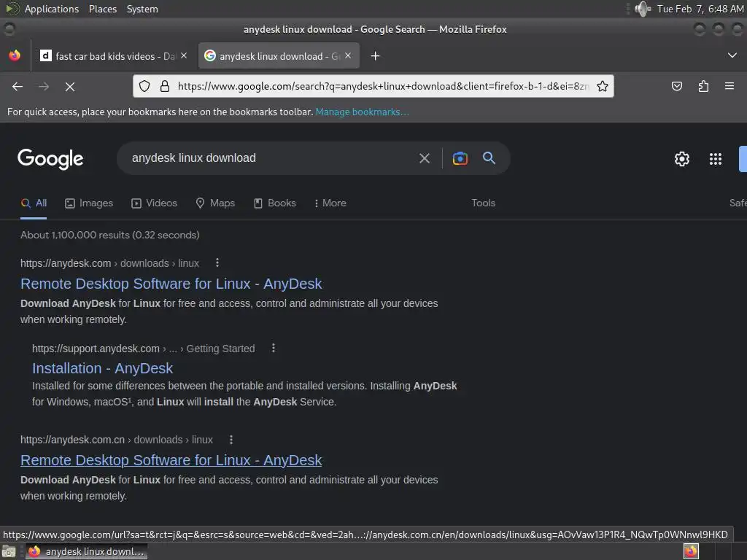Click the https://anydesk.com.cn breadcrumb URL
Screen dimensions: 747x560
(72, 440)
